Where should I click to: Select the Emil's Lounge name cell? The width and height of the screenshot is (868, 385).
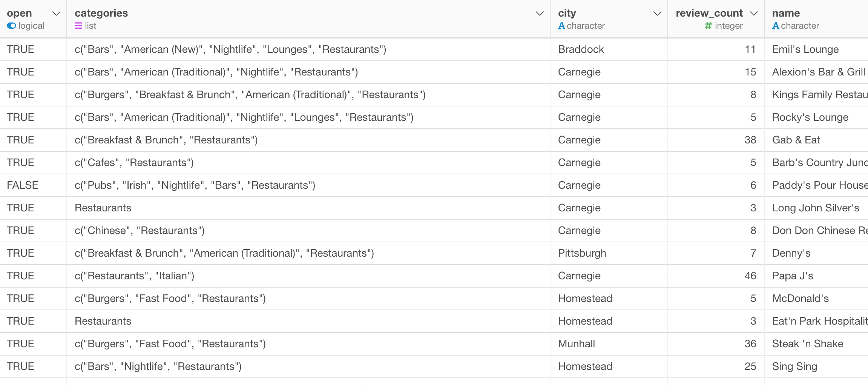[816, 49]
